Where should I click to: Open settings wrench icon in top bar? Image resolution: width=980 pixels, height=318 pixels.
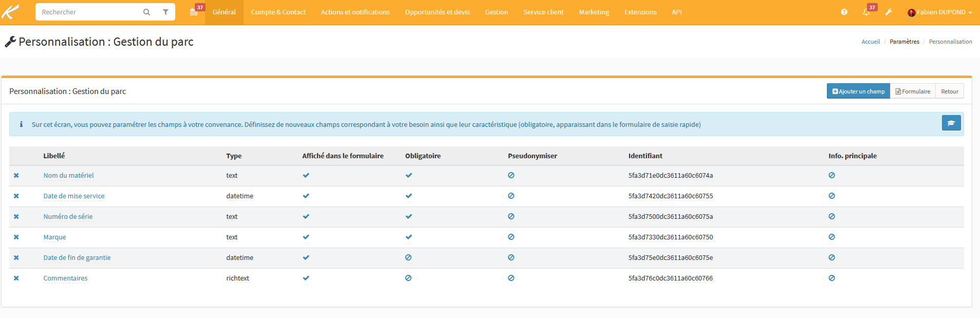(889, 12)
